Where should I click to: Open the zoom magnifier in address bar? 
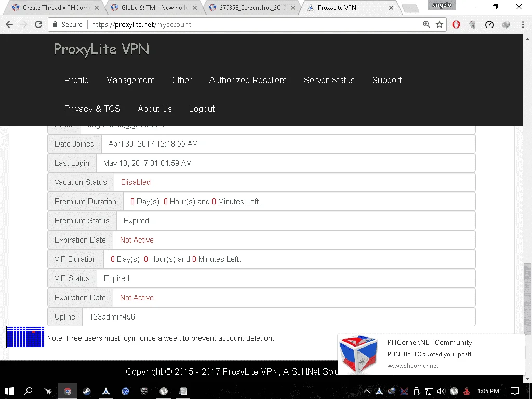(426, 24)
